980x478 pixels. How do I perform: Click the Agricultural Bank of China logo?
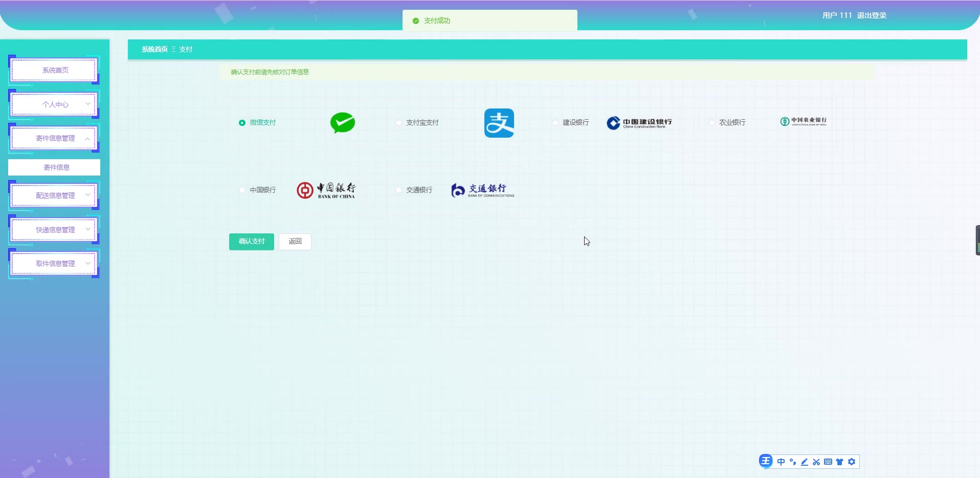pos(803,121)
